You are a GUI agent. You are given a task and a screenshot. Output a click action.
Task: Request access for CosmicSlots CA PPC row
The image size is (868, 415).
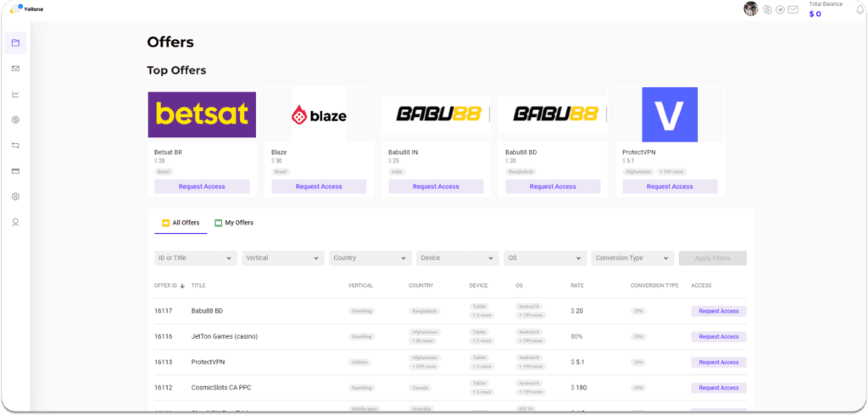(x=719, y=387)
